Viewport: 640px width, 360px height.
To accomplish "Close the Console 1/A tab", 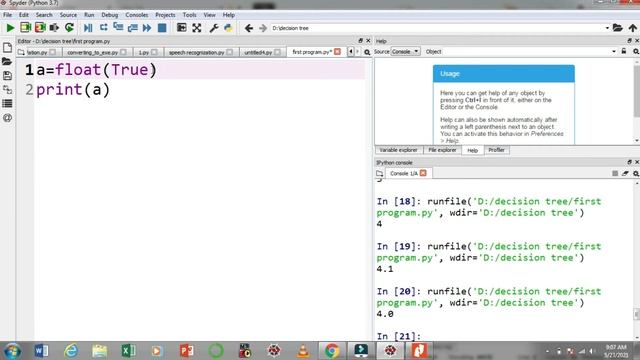I will (x=423, y=173).
